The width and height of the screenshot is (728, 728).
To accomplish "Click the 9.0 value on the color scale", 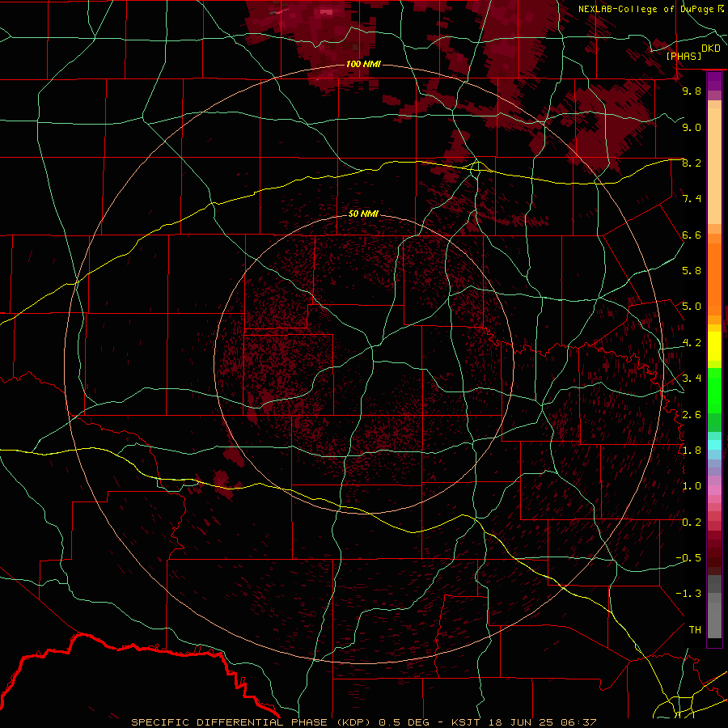I will click(x=692, y=127).
